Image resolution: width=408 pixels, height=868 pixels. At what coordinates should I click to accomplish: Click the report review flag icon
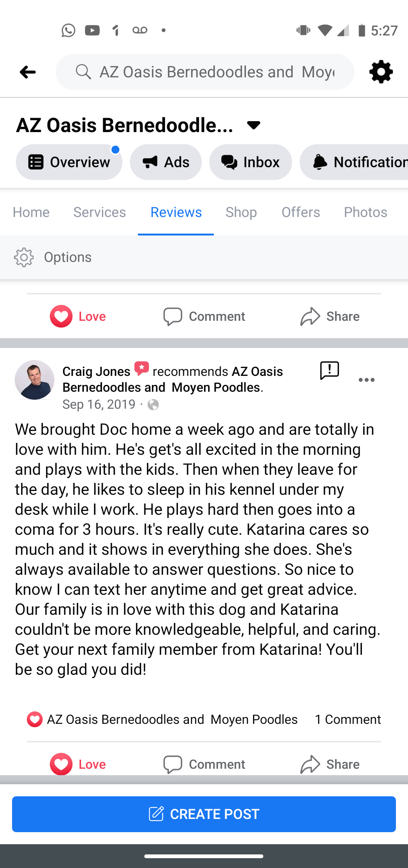(329, 371)
